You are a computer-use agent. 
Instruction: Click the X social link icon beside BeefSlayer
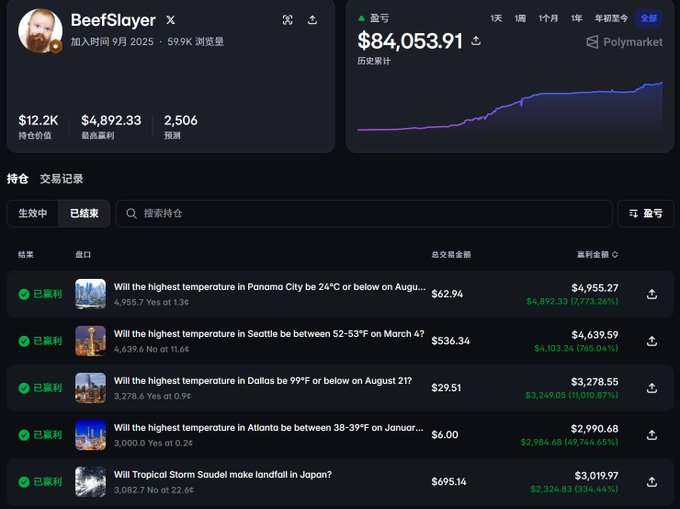171,20
